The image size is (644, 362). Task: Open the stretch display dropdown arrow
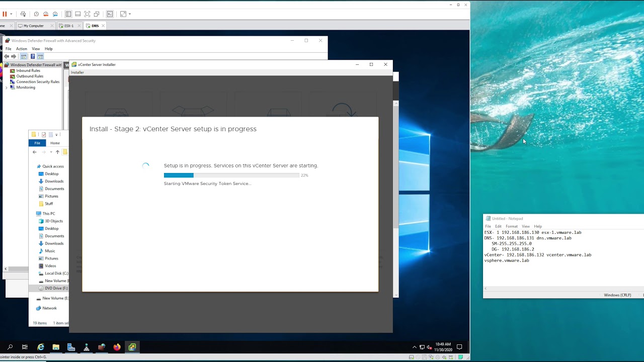pos(130,14)
